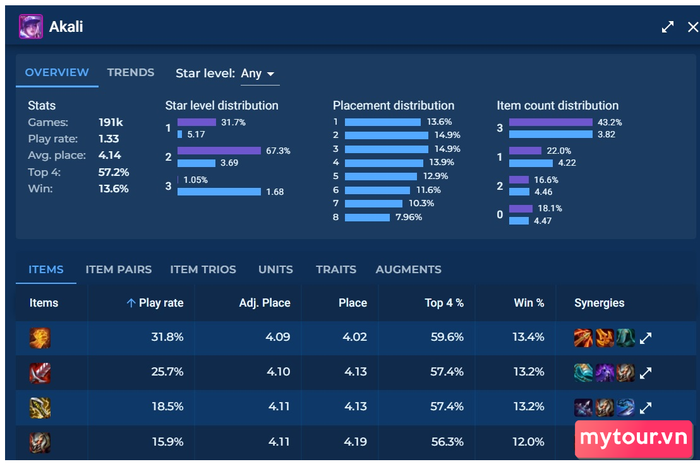Click the first synergy icon in the first item row
Viewport: 700px width, 468px height.
[583, 338]
